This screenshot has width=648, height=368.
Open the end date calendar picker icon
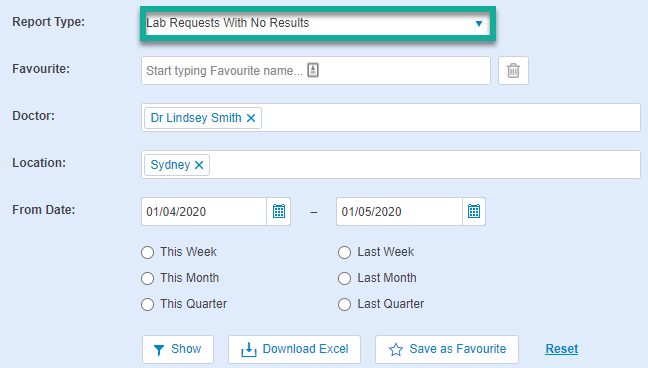[474, 211]
